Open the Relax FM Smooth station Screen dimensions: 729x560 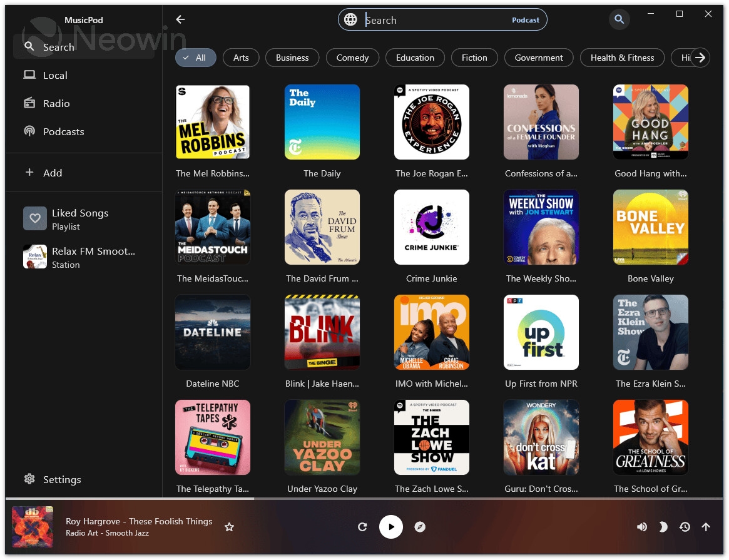84,257
